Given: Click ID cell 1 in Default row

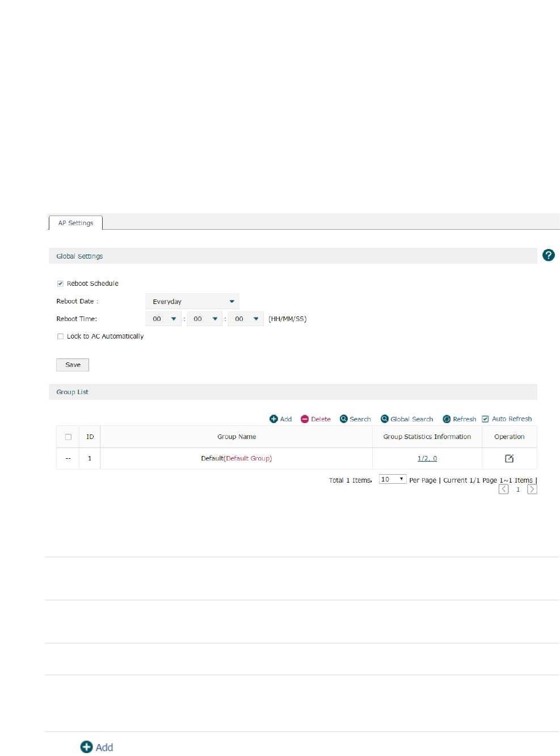Looking at the screenshot, I should click(x=90, y=458).
